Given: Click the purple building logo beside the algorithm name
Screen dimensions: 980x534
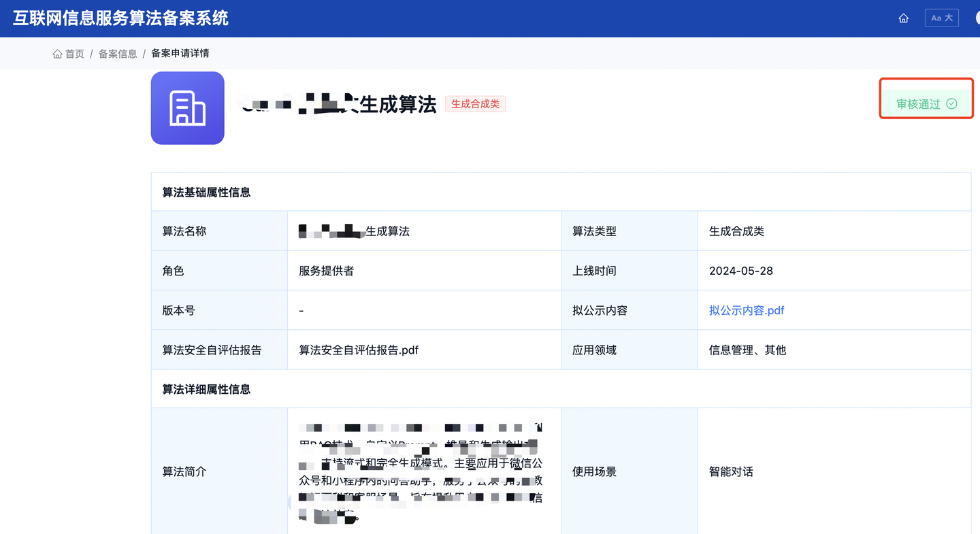Looking at the screenshot, I should click(x=187, y=108).
